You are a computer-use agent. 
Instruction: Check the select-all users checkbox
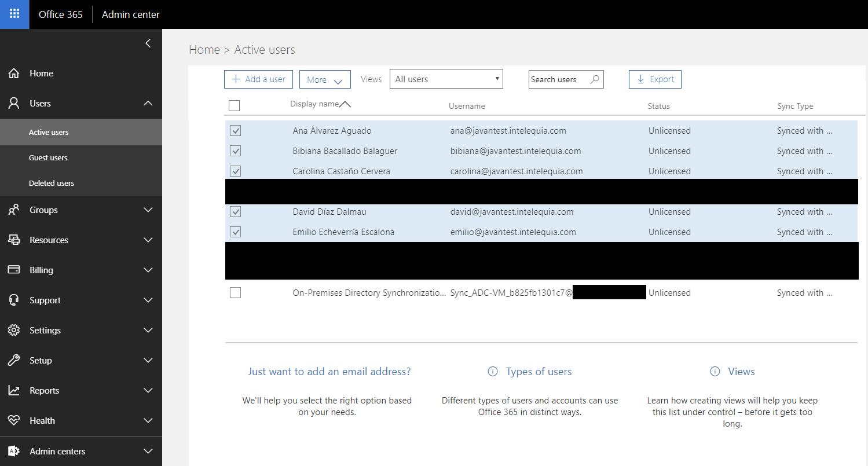point(234,105)
